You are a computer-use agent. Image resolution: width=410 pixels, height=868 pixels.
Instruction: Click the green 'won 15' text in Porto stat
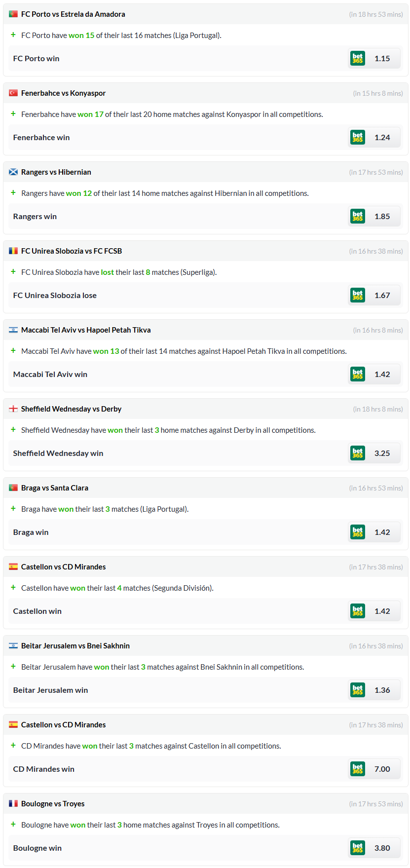coord(81,36)
